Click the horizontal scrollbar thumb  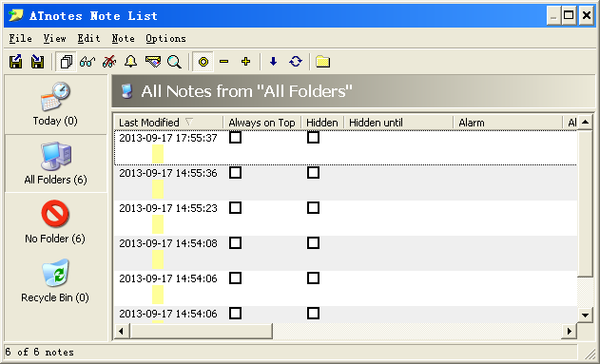[201, 331]
